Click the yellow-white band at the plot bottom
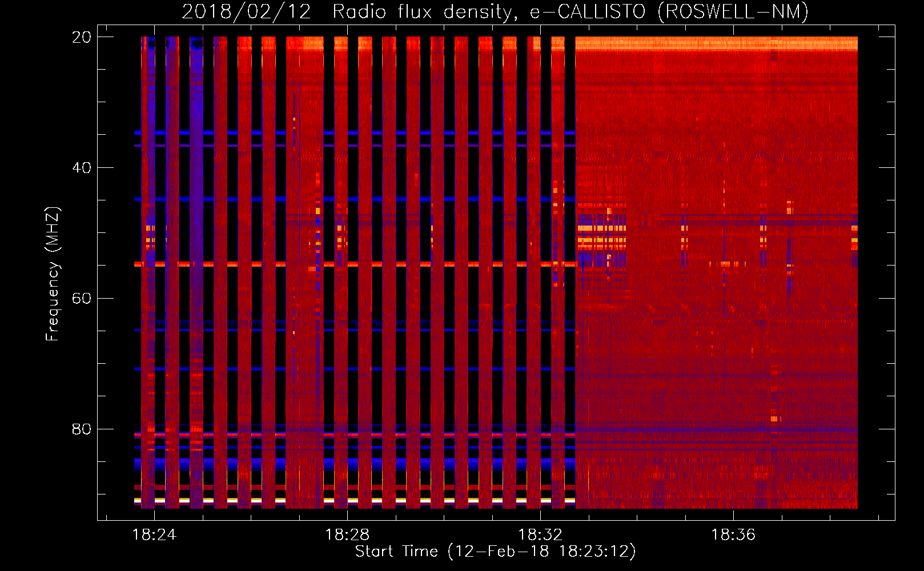 [x=354, y=500]
